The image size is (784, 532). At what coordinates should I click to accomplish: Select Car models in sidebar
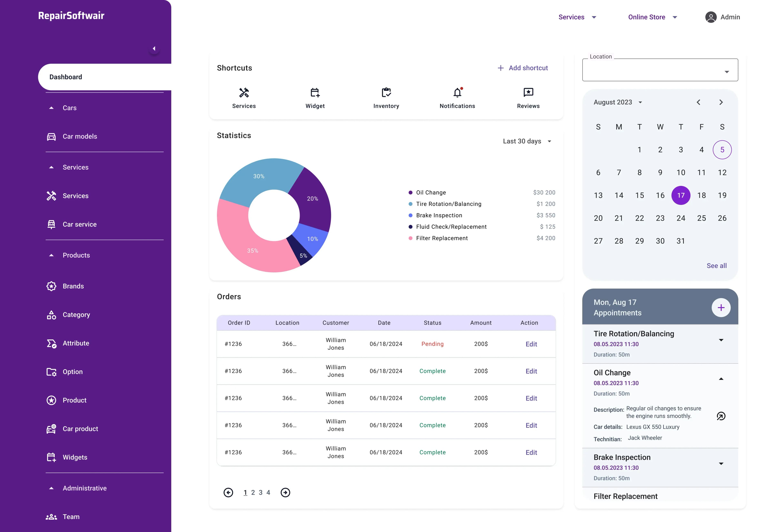coord(80,137)
